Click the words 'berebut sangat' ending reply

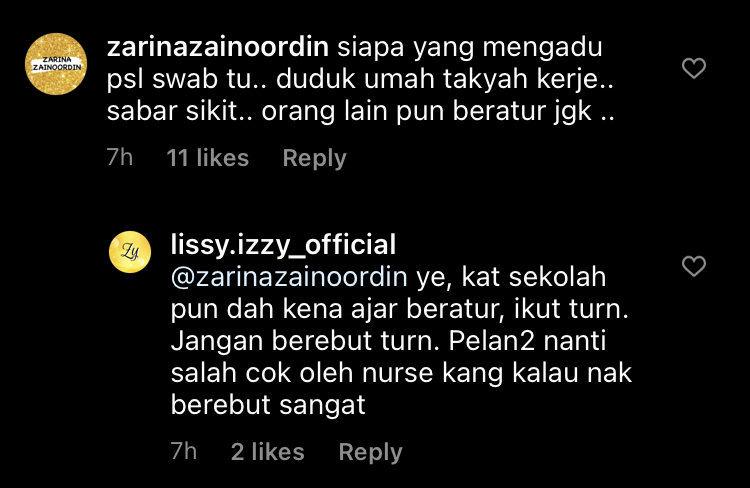[x=268, y=405]
